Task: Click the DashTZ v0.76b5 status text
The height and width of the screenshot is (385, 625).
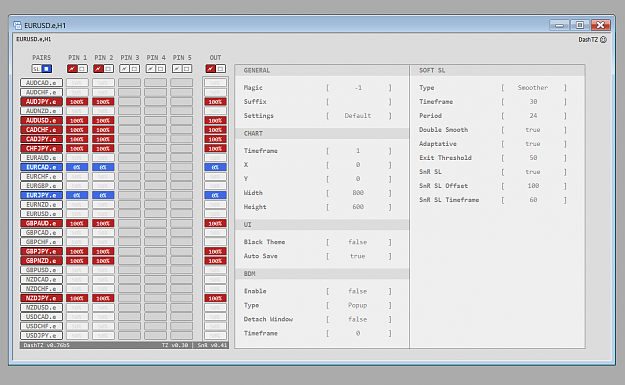Action: 47,345
